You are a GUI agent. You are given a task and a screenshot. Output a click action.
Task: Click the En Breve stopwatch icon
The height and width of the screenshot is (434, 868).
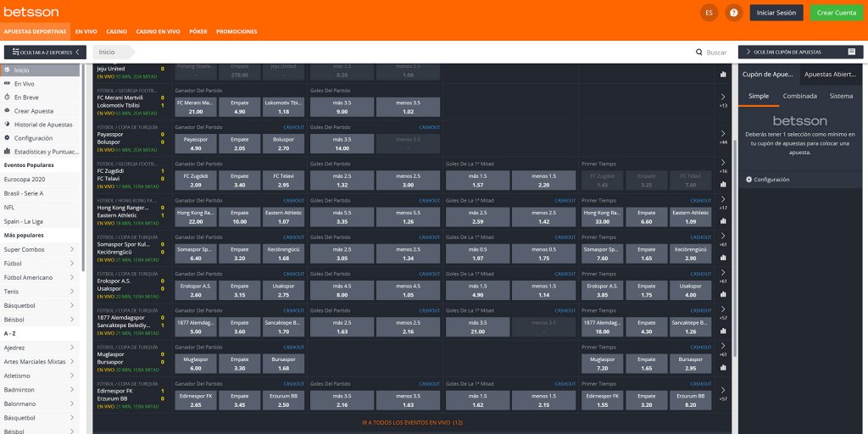(7, 97)
